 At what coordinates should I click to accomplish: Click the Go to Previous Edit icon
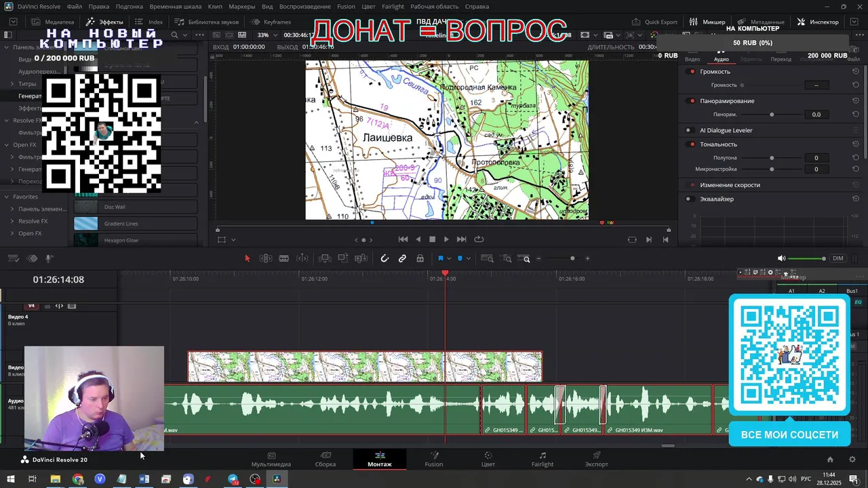[x=665, y=239]
